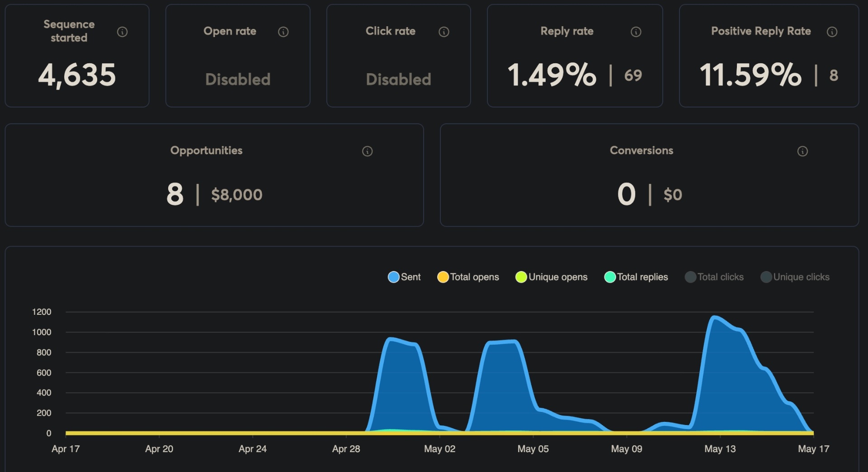Click the Apr 17 axis label
This screenshot has height=472, width=868.
click(x=66, y=449)
